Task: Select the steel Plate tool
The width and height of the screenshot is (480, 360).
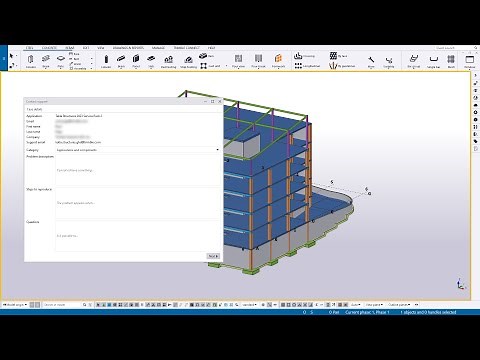Action: pyautogui.click(x=60, y=61)
